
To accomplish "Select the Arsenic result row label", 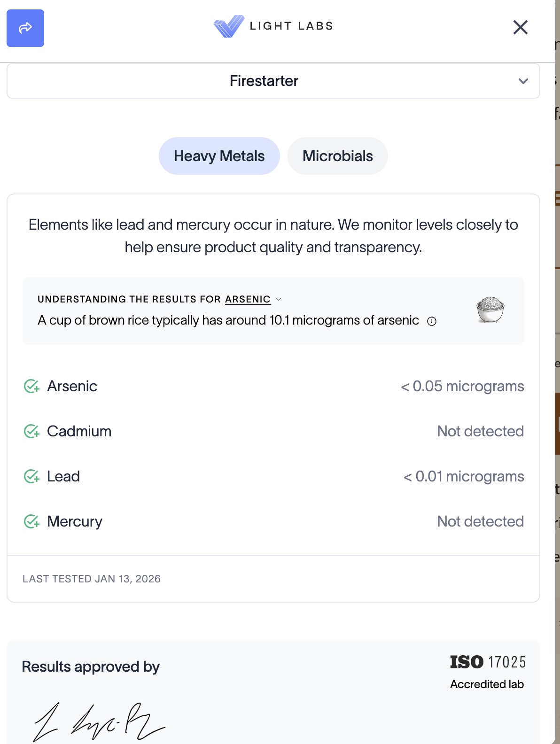I will pyautogui.click(x=72, y=386).
